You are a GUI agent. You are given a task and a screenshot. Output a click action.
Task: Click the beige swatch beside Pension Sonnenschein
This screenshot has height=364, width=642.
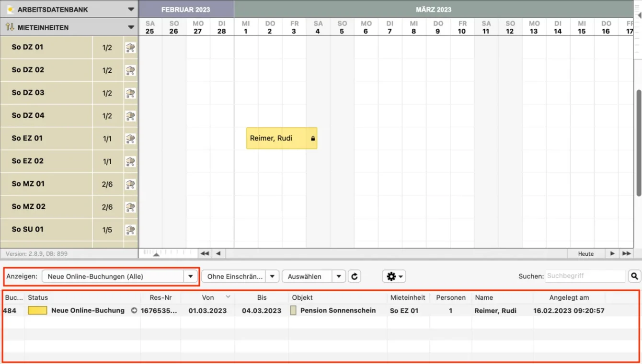tap(293, 310)
